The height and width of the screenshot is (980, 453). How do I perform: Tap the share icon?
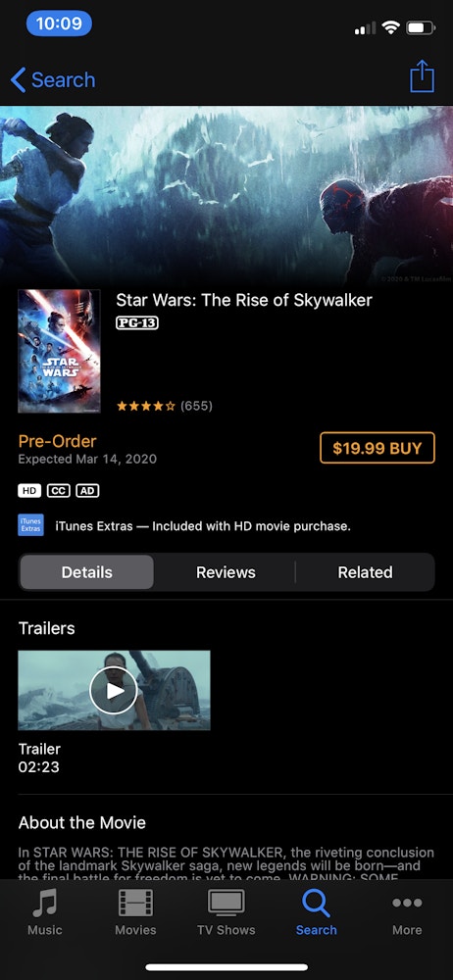[x=422, y=76]
